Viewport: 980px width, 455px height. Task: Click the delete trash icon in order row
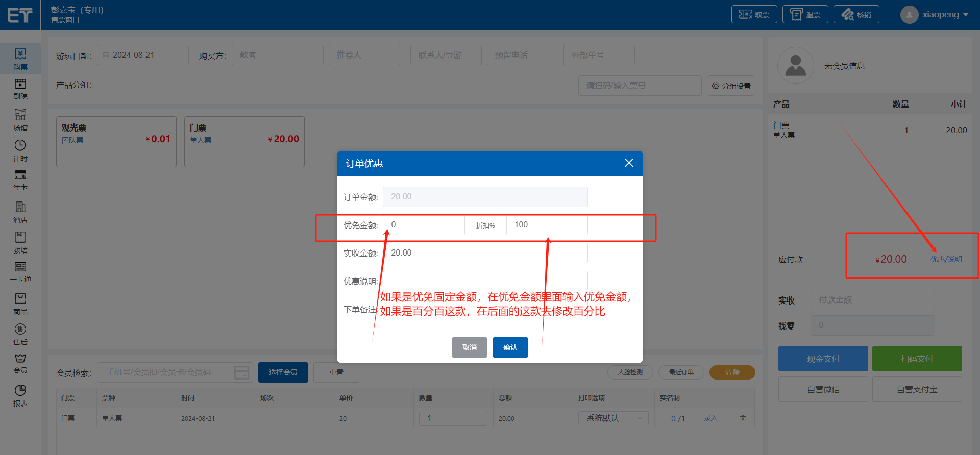(x=743, y=418)
